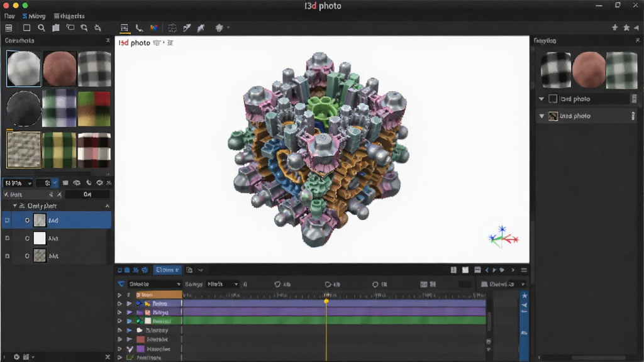
Task: Collapse the second 'photo' entry with image thumbnail
Action: coord(541,116)
